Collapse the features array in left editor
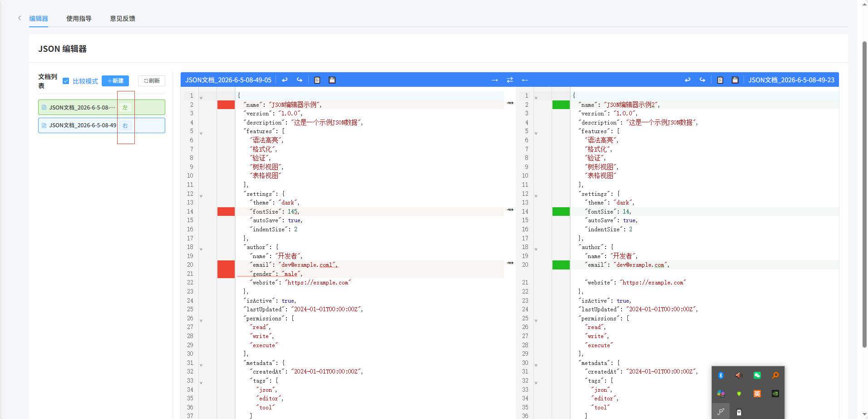 click(x=201, y=133)
